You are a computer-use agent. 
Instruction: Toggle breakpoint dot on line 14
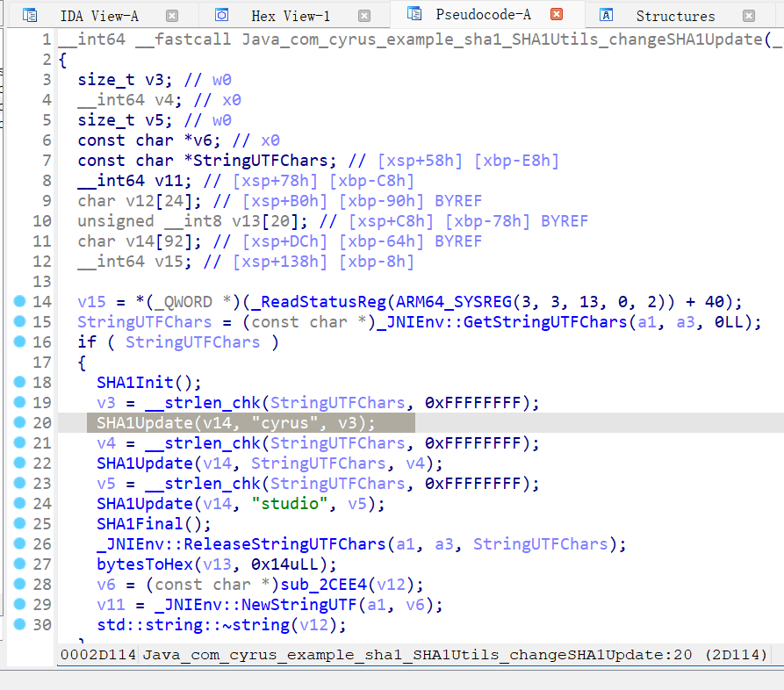19,301
